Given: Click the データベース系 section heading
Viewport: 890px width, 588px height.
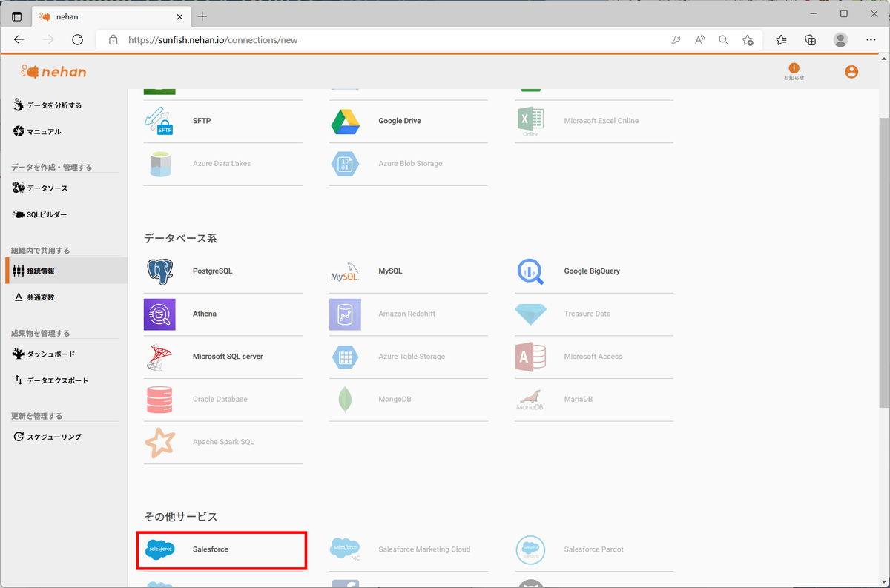Looking at the screenshot, I should pyautogui.click(x=180, y=239).
